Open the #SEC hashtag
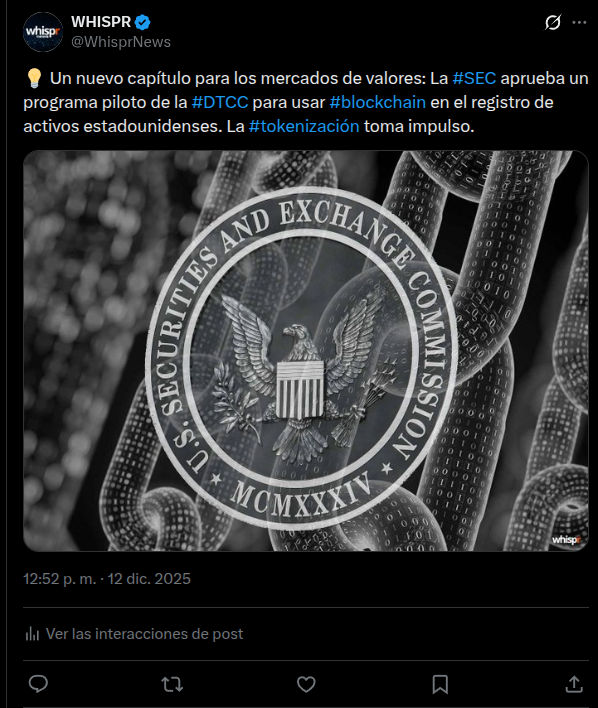 (x=474, y=78)
